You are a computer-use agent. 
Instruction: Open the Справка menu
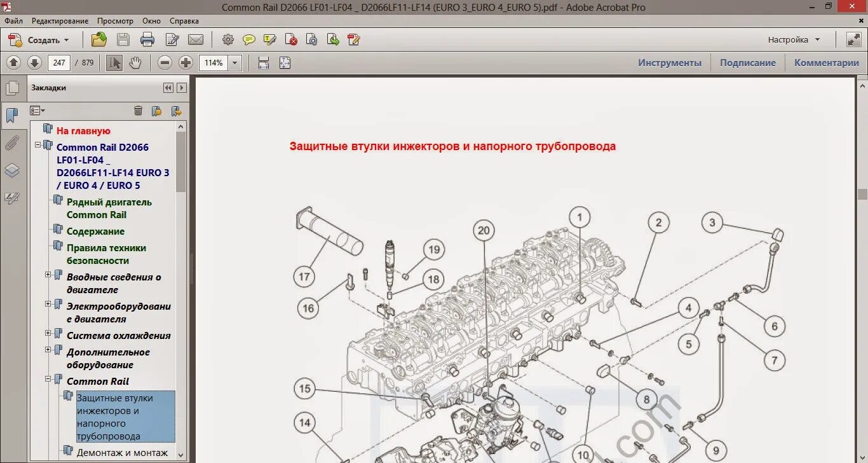pyautogui.click(x=184, y=21)
